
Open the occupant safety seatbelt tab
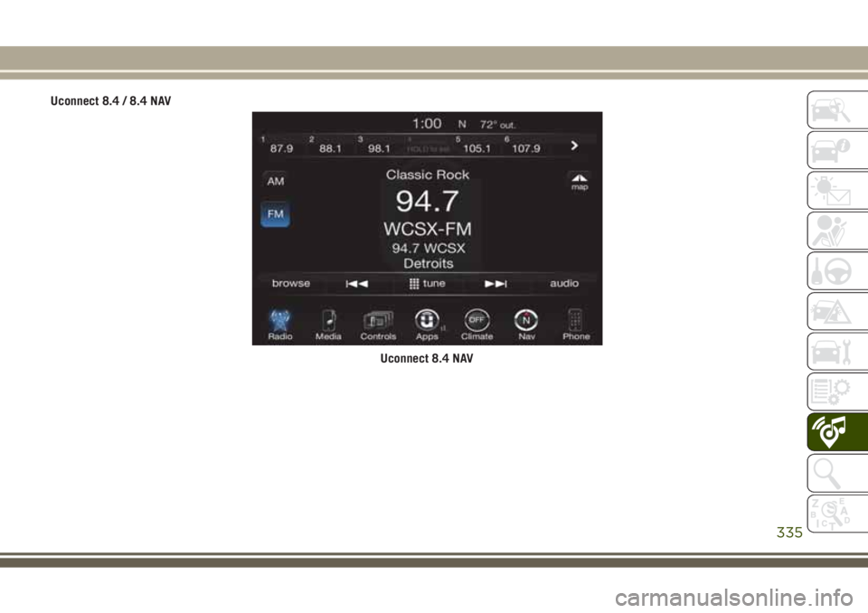click(x=836, y=231)
